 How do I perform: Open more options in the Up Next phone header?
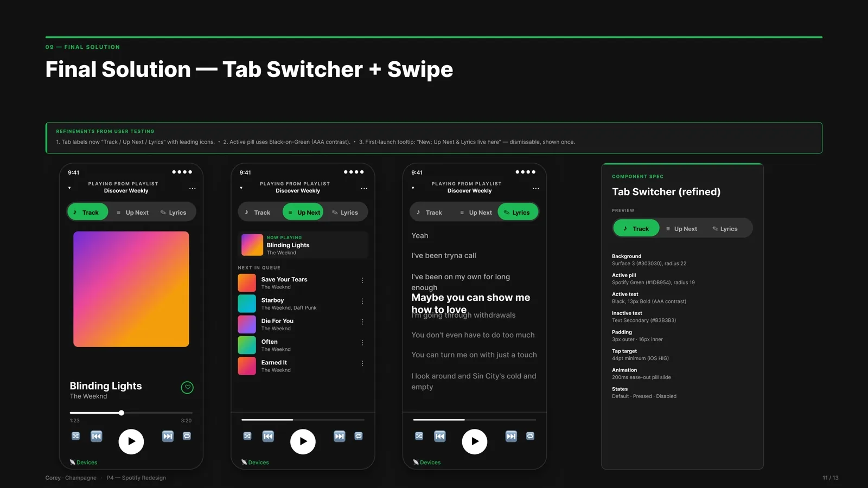tap(364, 188)
